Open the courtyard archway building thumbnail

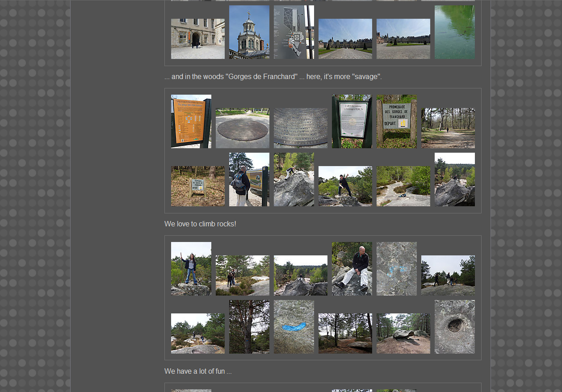click(x=197, y=39)
